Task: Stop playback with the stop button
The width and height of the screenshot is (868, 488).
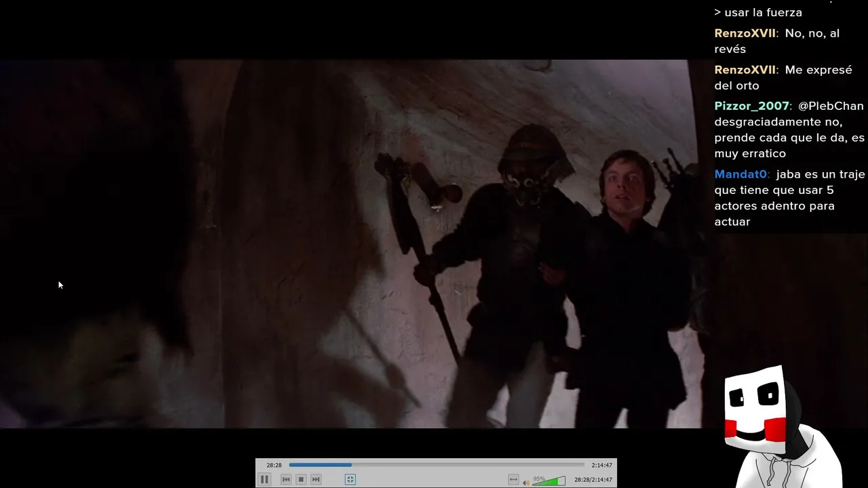Action: tap(301, 479)
